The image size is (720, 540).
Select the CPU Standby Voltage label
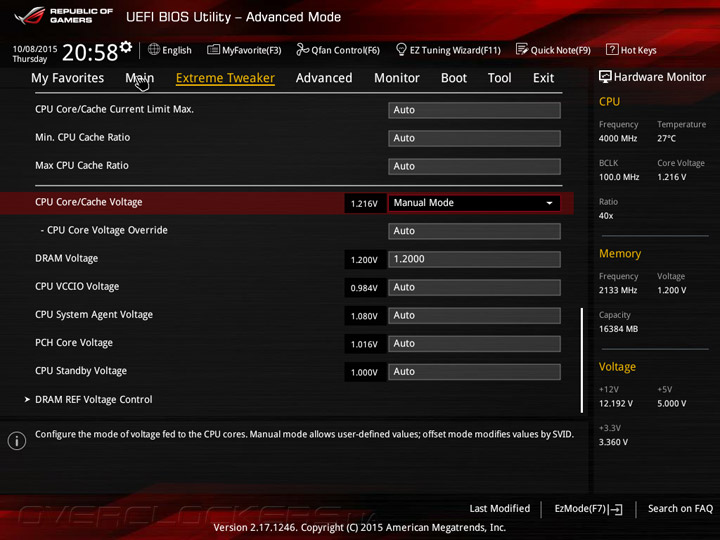tap(81, 371)
